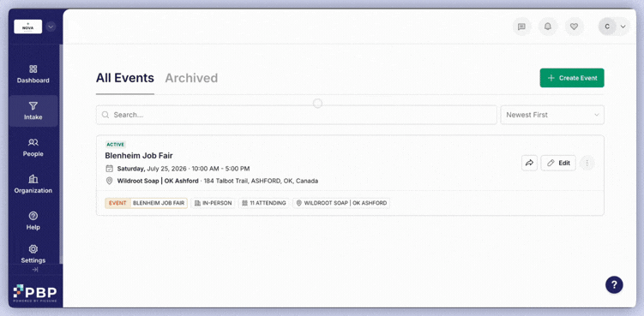
Task: Open the Blenheim Job Fair title
Action: 139,156
